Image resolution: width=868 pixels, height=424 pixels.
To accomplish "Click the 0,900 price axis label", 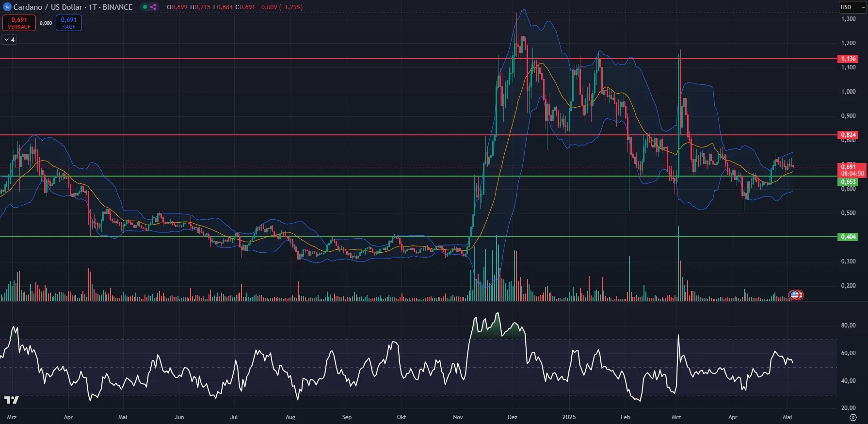I will click(848, 116).
